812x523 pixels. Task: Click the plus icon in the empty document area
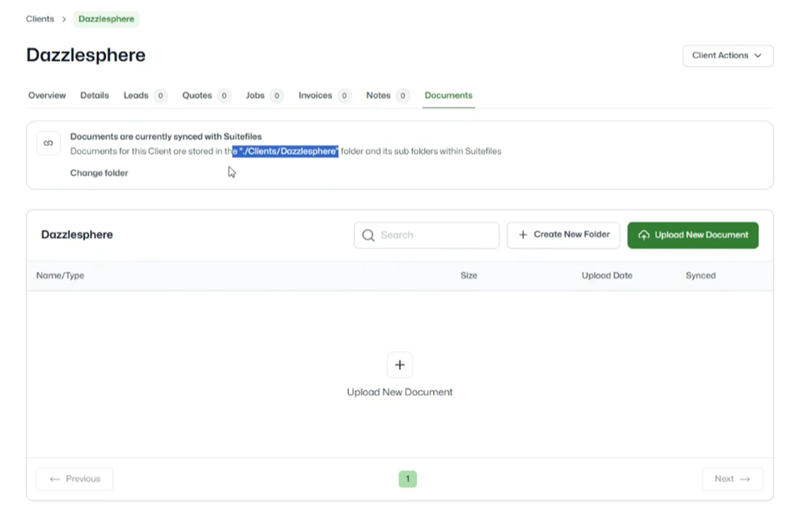coord(399,364)
